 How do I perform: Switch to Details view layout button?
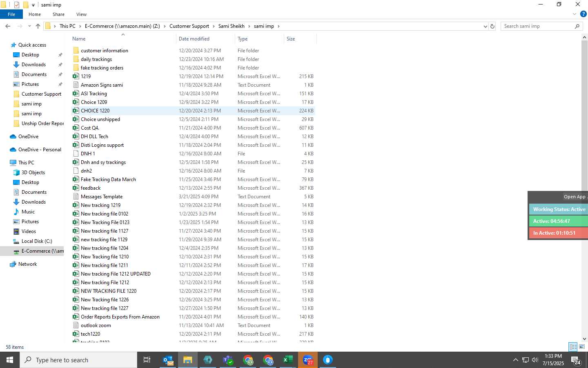[573, 347]
